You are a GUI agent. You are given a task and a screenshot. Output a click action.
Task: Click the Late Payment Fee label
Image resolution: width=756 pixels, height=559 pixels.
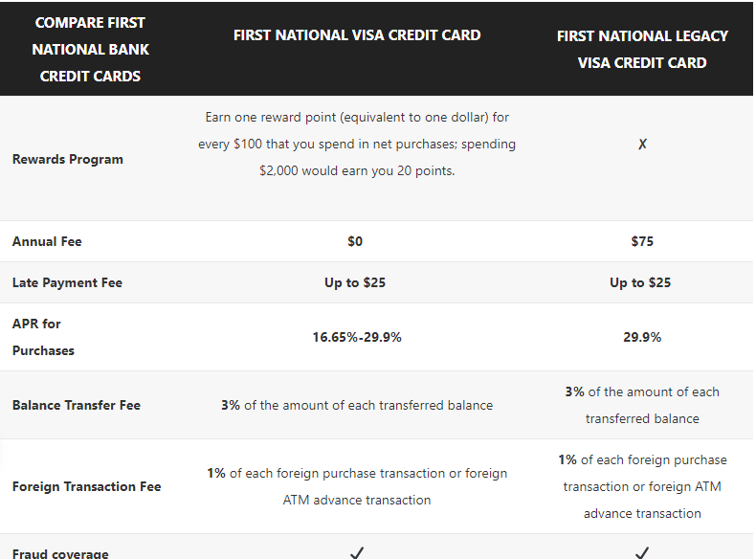[67, 282]
